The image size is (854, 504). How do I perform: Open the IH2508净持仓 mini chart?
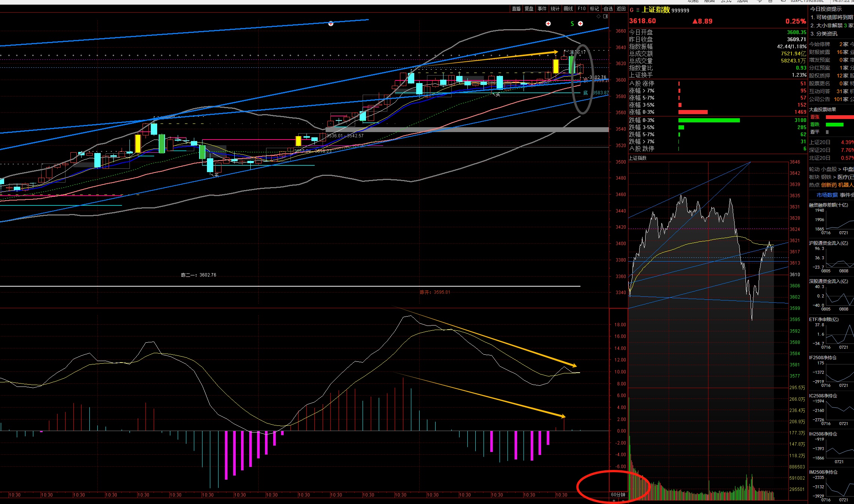pyautogui.click(x=831, y=448)
